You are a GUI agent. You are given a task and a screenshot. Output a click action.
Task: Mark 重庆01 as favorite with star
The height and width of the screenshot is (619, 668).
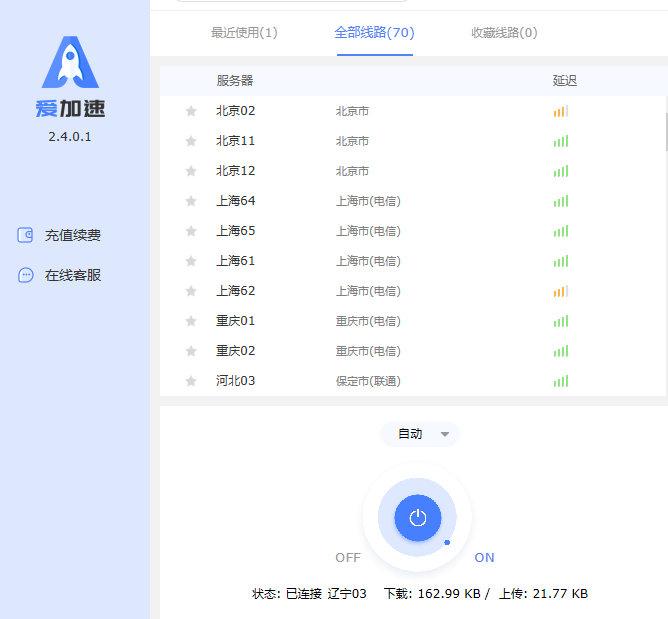tap(191, 321)
